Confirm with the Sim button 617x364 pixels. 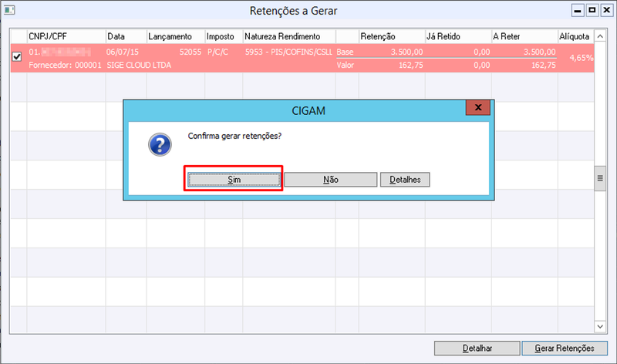(234, 180)
